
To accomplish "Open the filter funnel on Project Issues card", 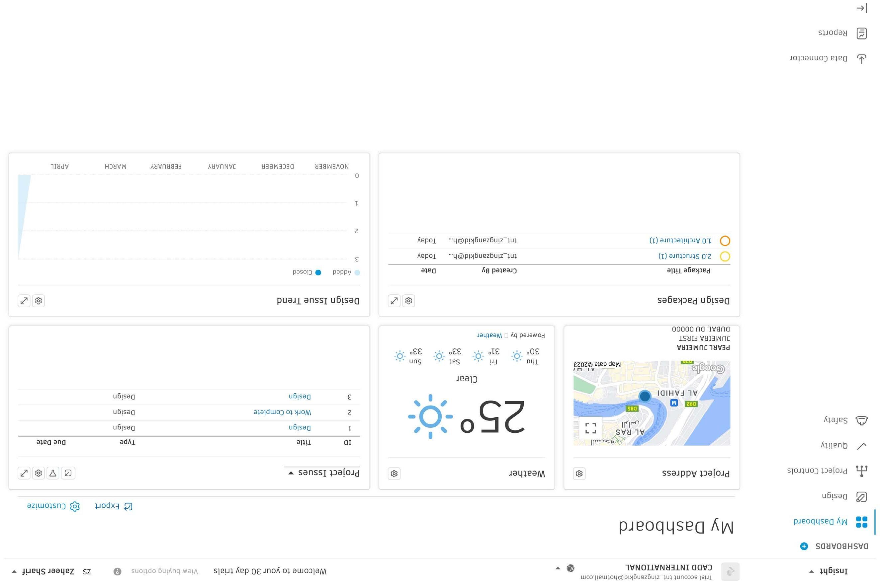I will point(53,473).
